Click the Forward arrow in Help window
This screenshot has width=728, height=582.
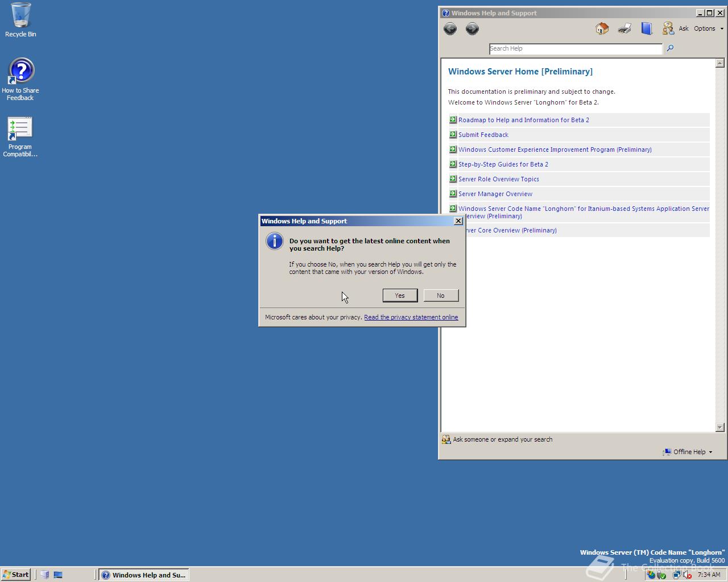472,29
